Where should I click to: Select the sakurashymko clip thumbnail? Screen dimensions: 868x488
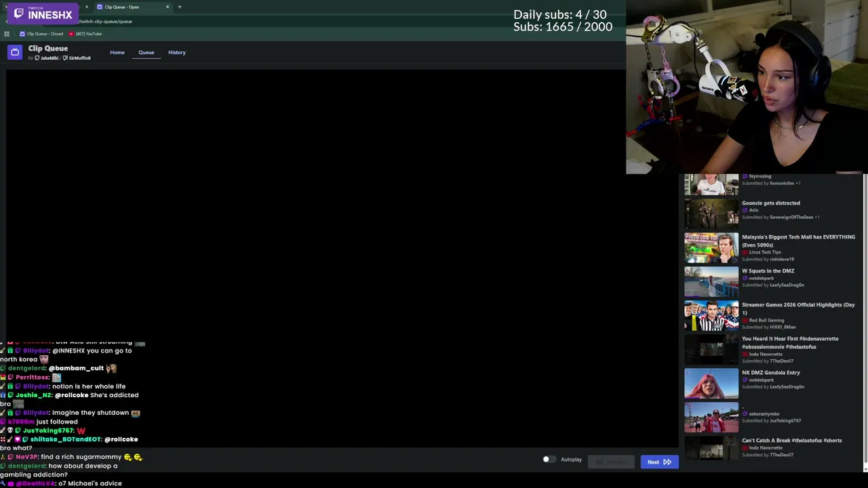pyautogui.click(x=711, y=417)
